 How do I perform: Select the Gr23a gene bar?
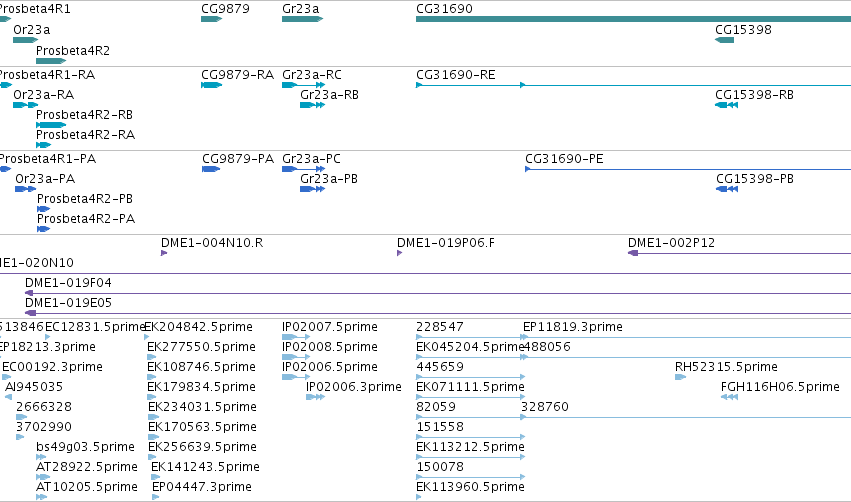[x=302, y=19]
